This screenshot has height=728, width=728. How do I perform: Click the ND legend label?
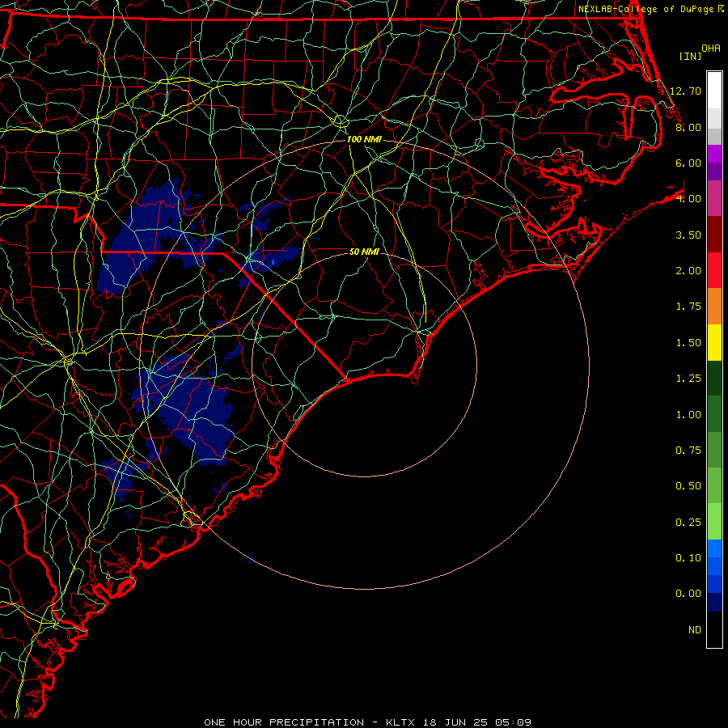tap(695, 630)
